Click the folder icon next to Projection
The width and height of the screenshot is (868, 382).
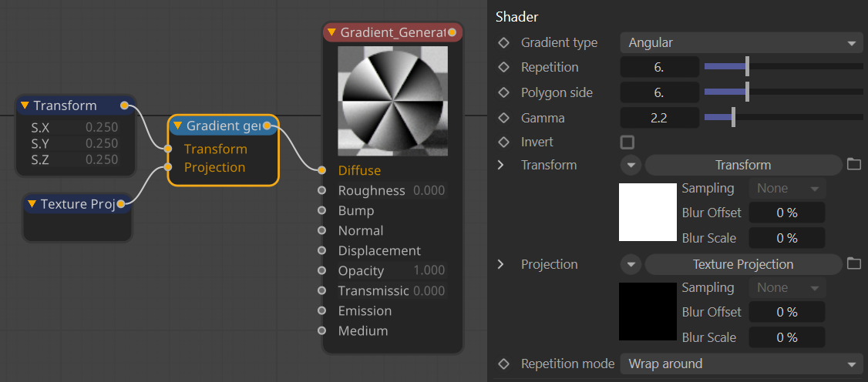[x=853, y=263]
